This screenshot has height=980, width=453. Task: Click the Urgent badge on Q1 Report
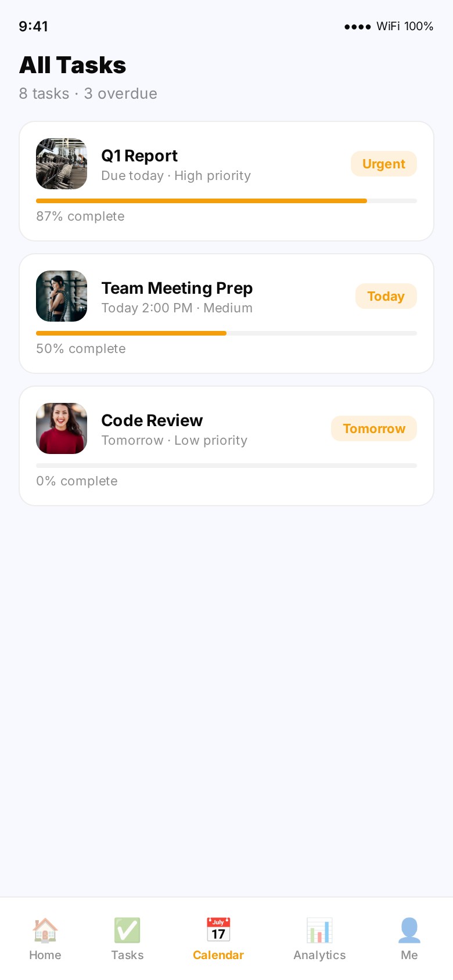pos(384,164)
